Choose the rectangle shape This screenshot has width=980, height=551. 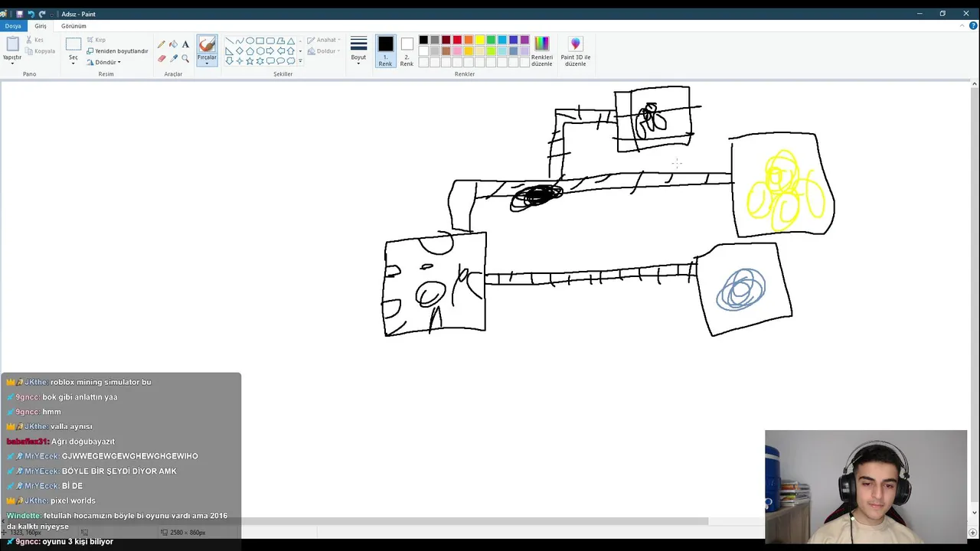260,41
